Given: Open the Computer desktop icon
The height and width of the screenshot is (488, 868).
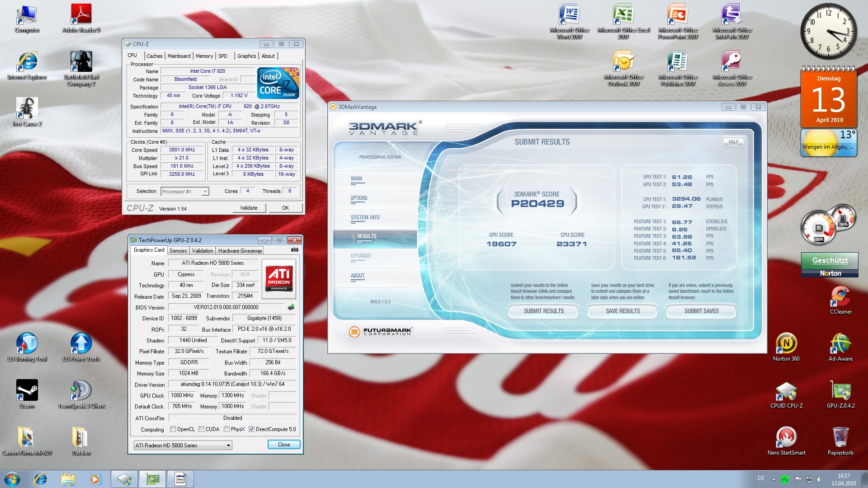Looking at the screenshot, I should pyautogui.click(x=27, y=19).
